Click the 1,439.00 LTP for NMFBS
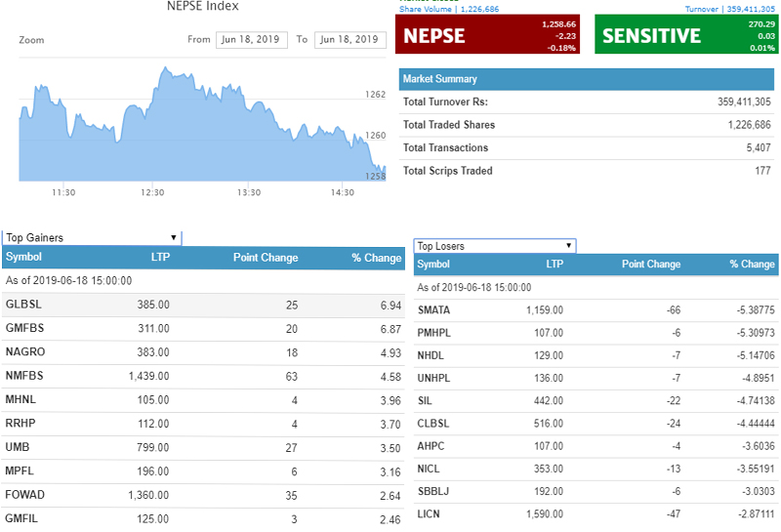The width and height of the screenshot is (781, 532). pos(149,376)
